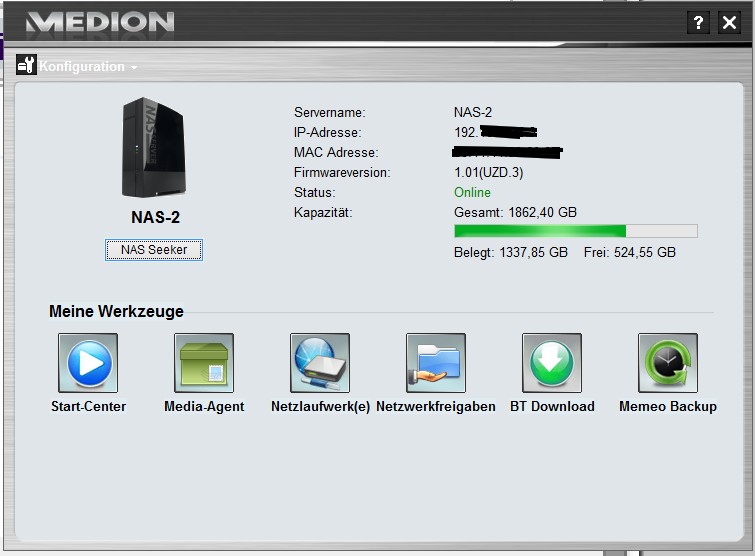The image size is (755, 556).
Task: Click the bold NAS-2 device caption
Action: [156, 217]
